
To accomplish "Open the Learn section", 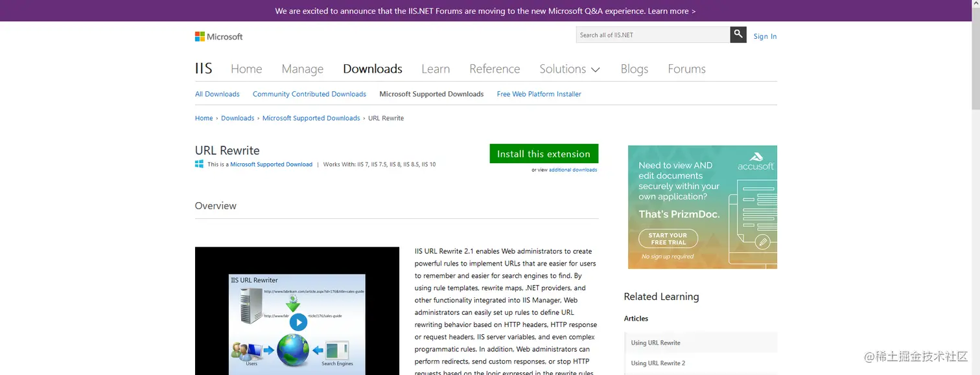I will coord(436,69).
